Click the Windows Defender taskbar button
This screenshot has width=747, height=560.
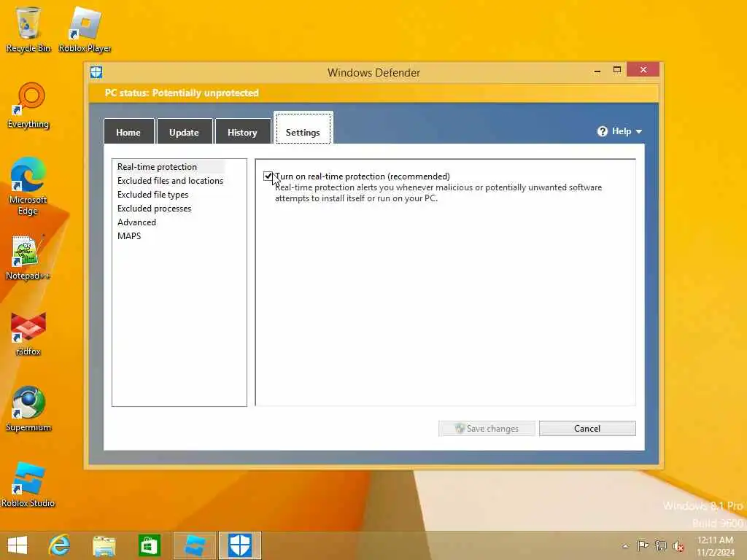pyautogui.click(x=240, y=545)
